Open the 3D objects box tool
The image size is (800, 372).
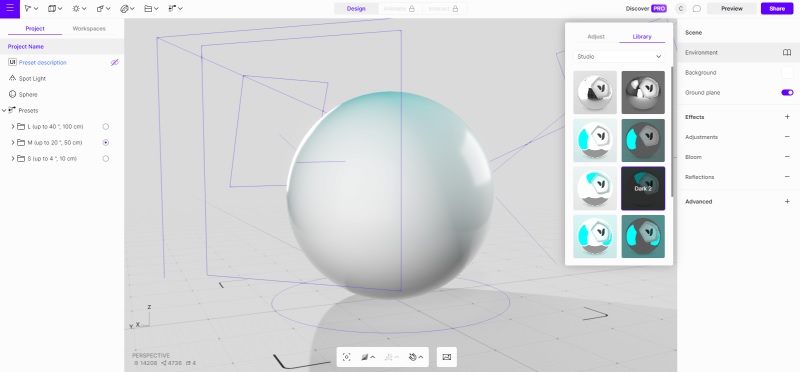pyautogui.click(x=52, y=9)
